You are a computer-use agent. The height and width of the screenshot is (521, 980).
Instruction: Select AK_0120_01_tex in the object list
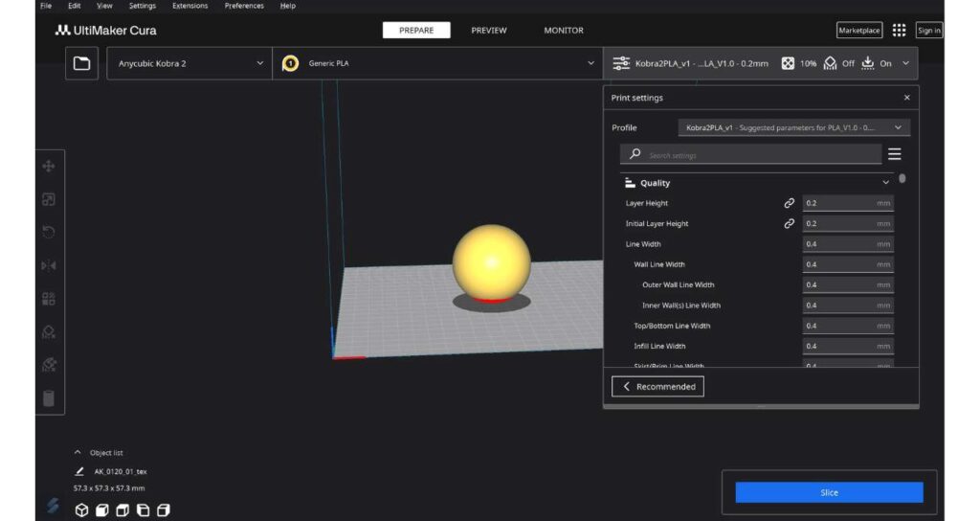(x=121, y=471)
